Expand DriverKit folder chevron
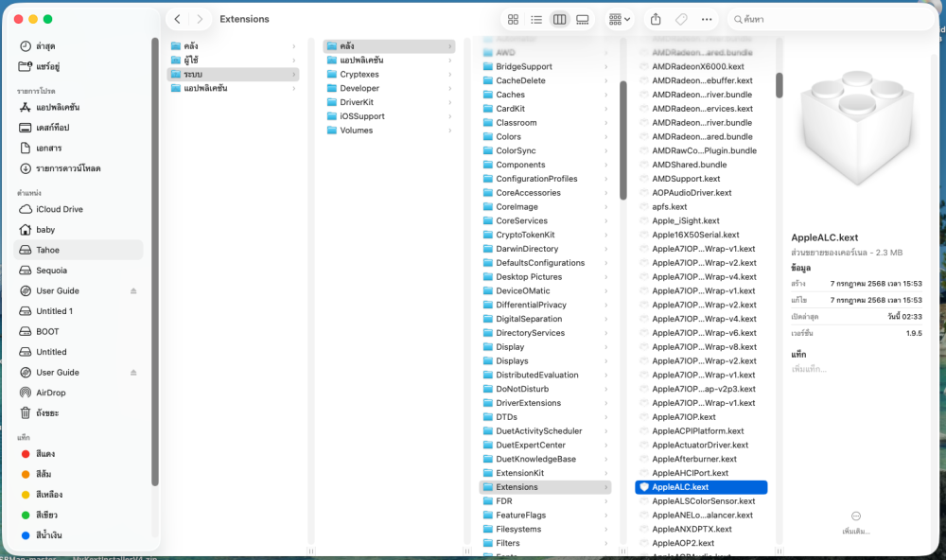 click(x=450, y=102)
